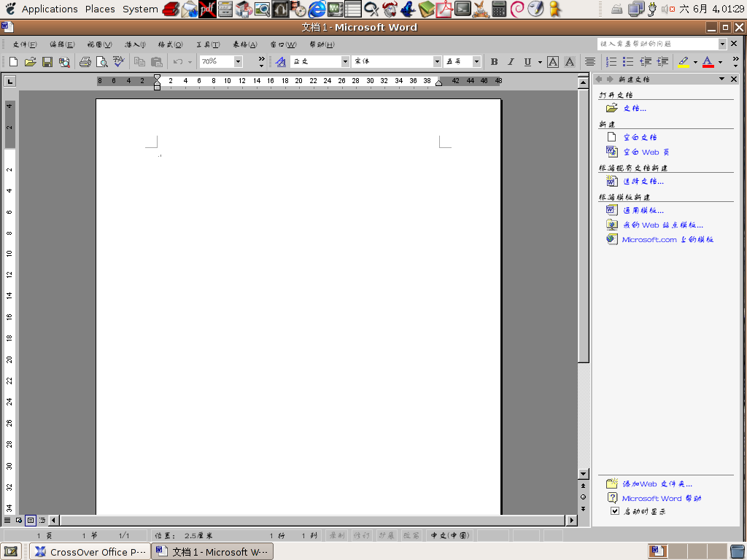Toggle the character shading button
Image resolution: width=747 pixels, height=560 pixels.
[569, 61]
